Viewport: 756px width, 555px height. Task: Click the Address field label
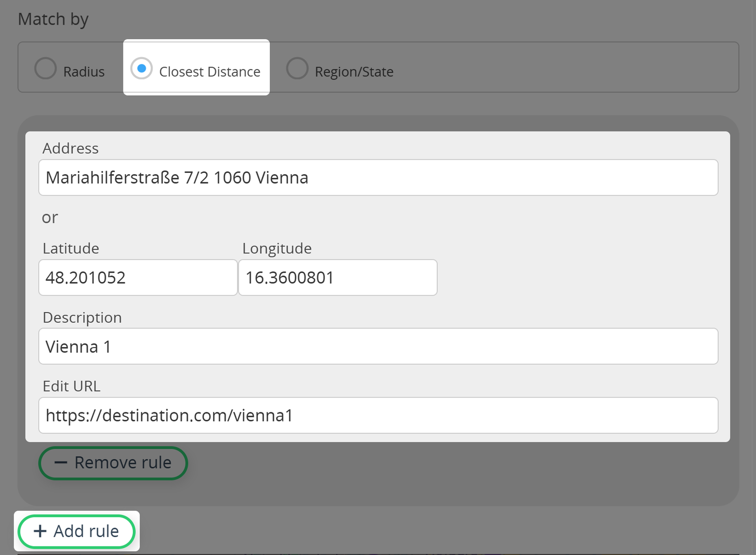[71, 148]
